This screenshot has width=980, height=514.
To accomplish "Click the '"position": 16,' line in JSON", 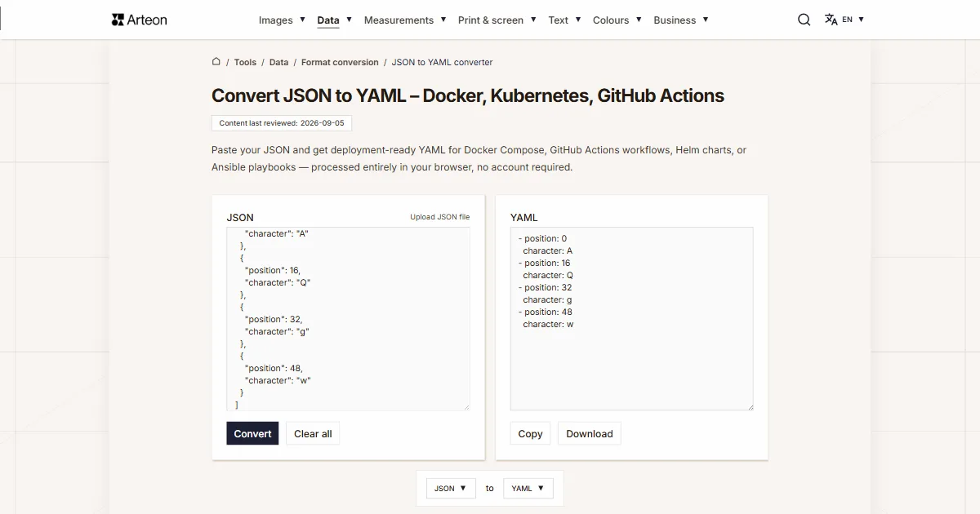I will [x=274, y=270].
